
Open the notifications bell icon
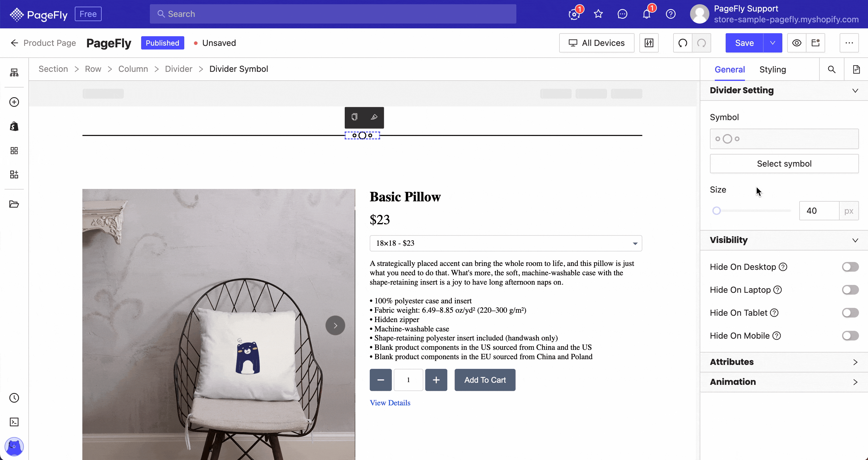(x=646, y=14)
